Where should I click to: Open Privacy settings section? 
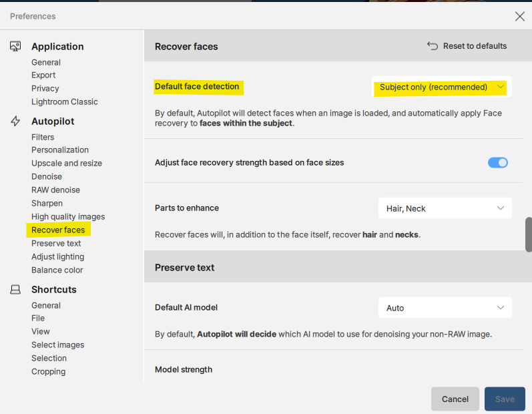45,88
